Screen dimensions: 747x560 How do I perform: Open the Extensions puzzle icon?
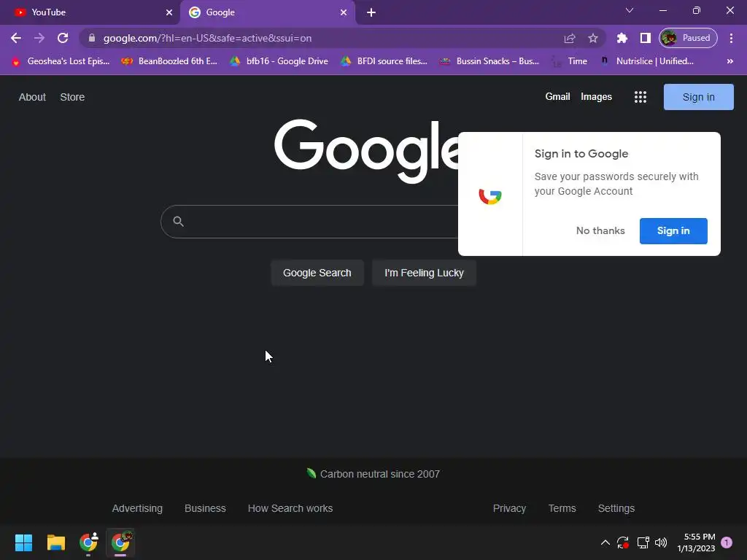[x=622, y=38]
